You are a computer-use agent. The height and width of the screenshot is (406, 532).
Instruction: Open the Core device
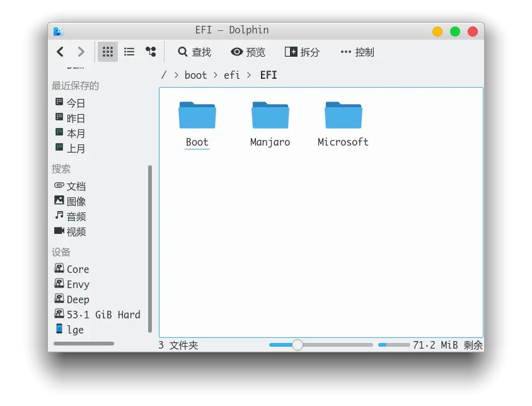pyautogui.click(x=78, y=269)
